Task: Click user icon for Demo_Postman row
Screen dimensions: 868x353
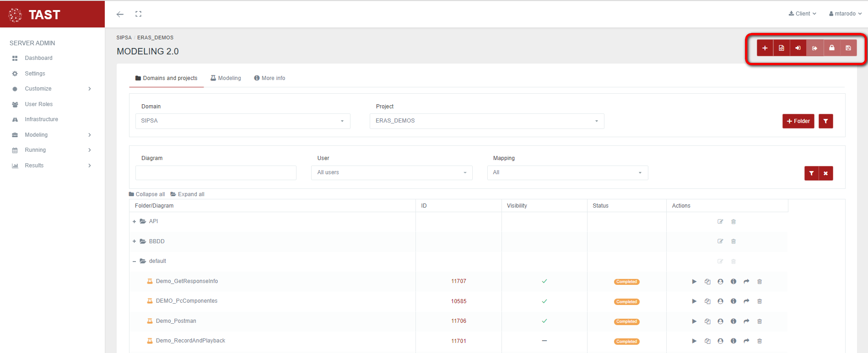Action: 720,321
